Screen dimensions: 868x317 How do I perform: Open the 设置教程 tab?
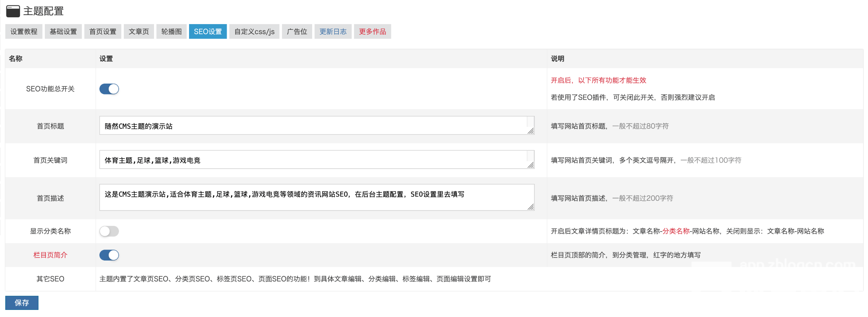tap(24, 32)
